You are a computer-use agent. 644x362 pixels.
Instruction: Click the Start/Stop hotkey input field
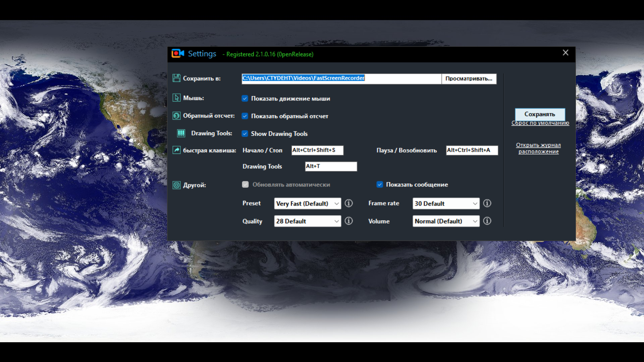point(317,150)
